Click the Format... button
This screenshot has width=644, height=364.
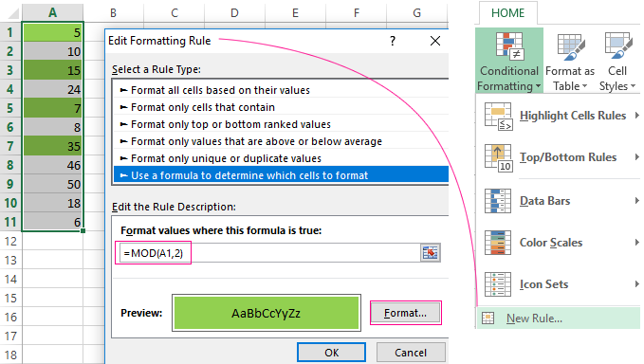coord(405,313)
